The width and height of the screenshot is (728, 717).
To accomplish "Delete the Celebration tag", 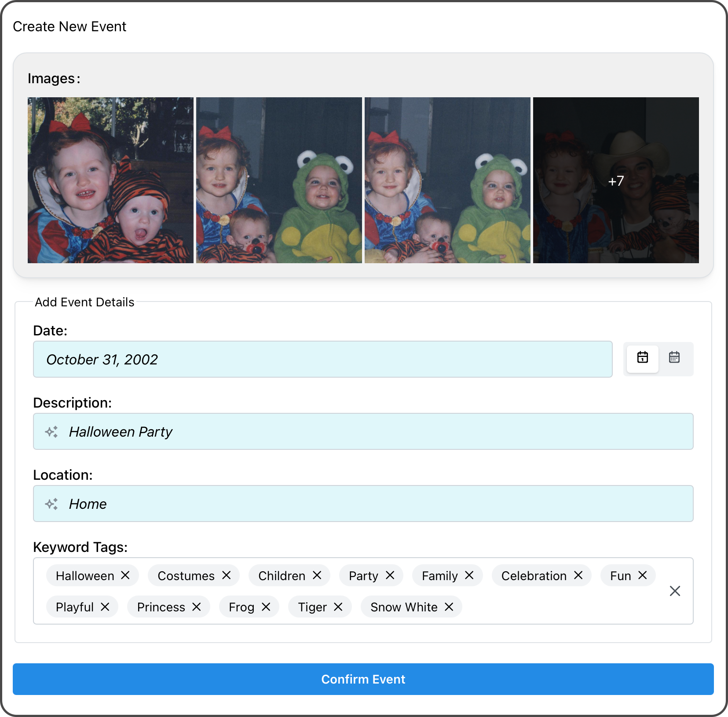I will point(578,575).
